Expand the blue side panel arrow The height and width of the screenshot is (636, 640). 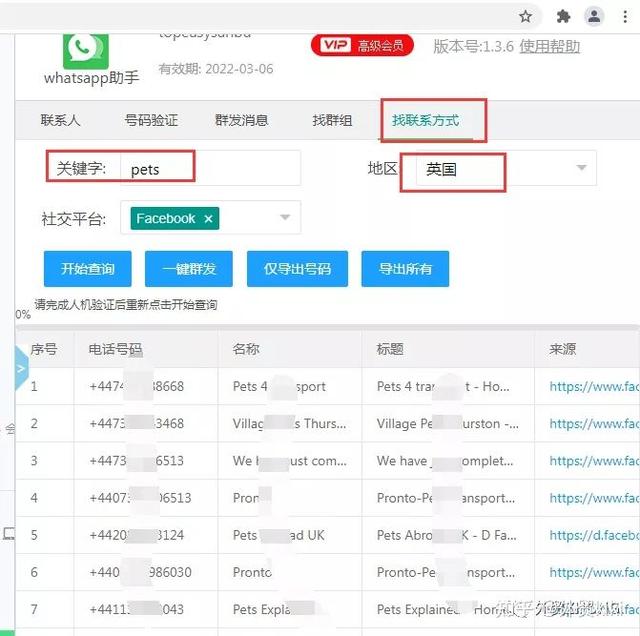[22, 368]
